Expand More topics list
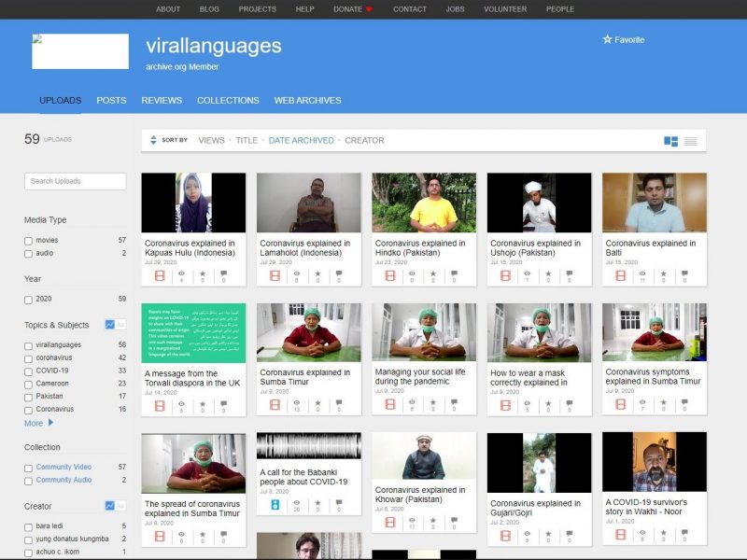The height and width of the screenshot is (560, 747). point(39,423)
